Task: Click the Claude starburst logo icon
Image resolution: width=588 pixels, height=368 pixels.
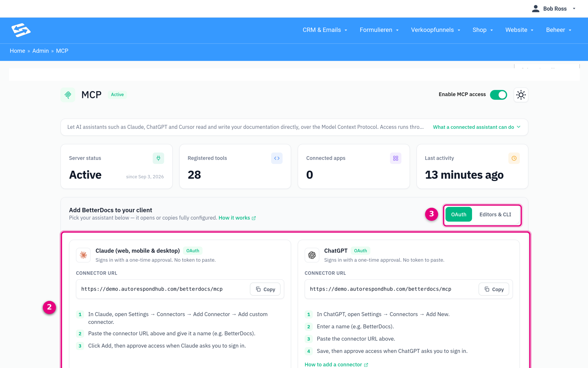Action: pyautogui.click(x=83, y=255)
